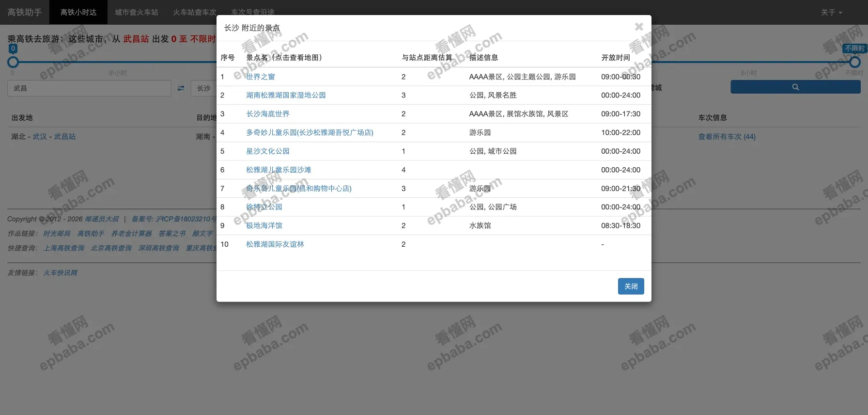Screen dimensions: 868x415
Task: Click the left slider handle at 0
Action: (x=13, y=62)
